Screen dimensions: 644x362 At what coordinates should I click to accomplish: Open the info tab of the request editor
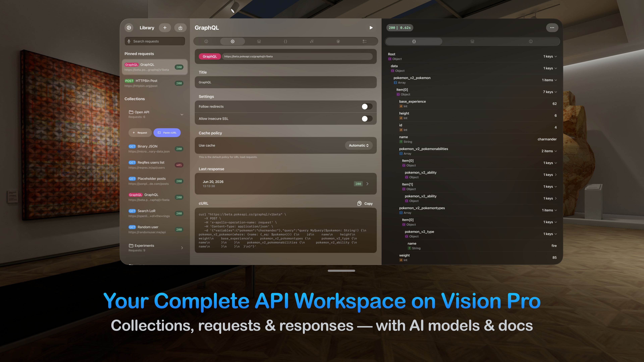[x=206, y=41]
